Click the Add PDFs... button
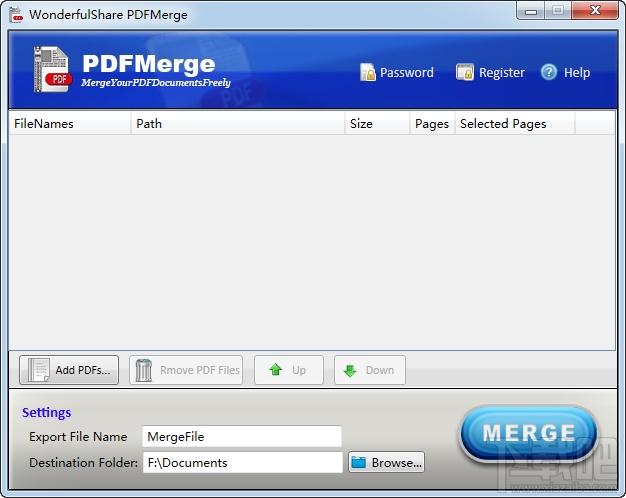The width and height of the screenshot is (626, 498). pos(69,370)
